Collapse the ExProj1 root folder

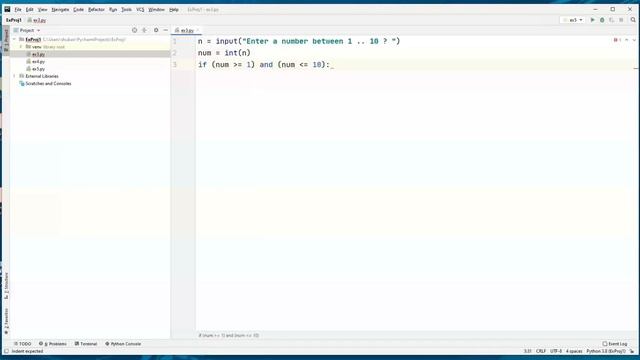[15, 40]
